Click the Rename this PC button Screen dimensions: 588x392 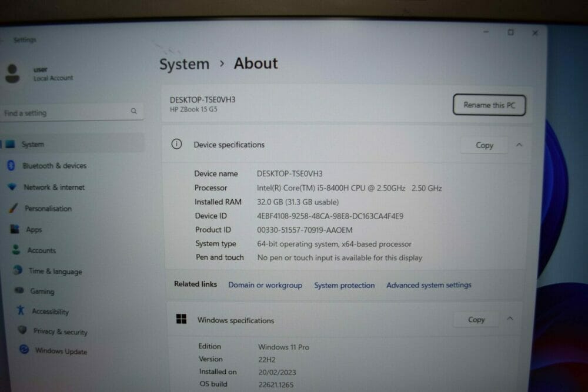(x=489, y=105)
